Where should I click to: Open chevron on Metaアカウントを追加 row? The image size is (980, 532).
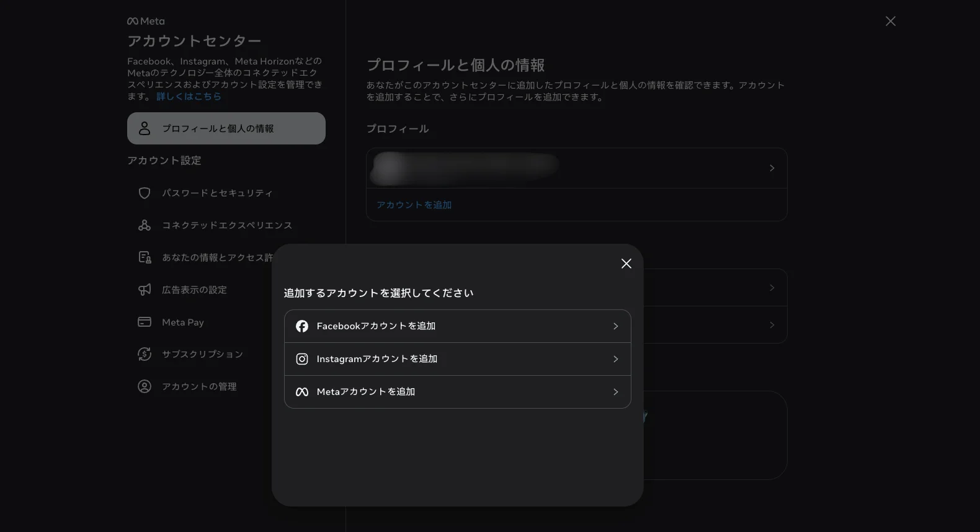point(615,392)
